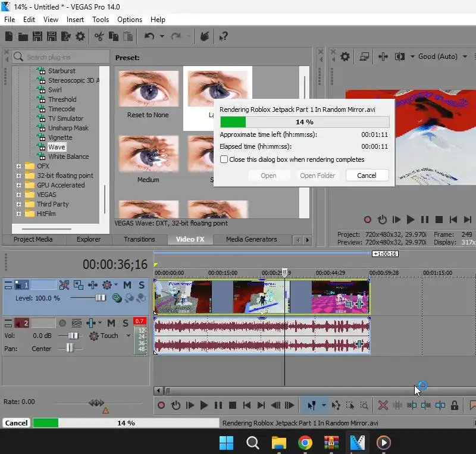476x454 pixels.
Task: Click the Track FX icon on video track 1
Action: pos(93,285)
